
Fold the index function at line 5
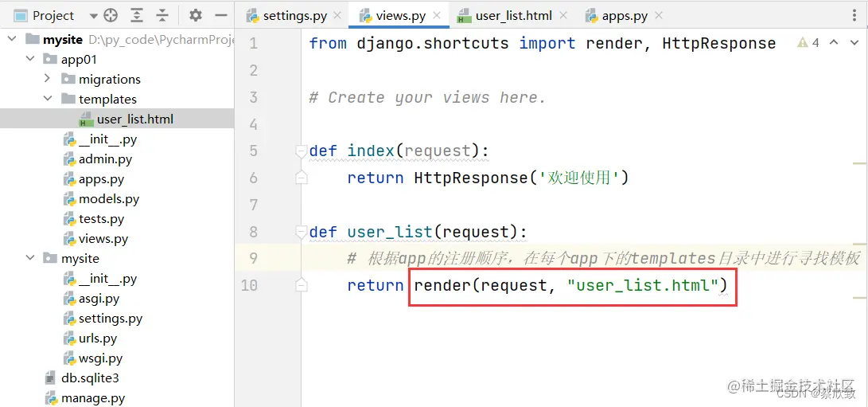(x=302, y=151)
